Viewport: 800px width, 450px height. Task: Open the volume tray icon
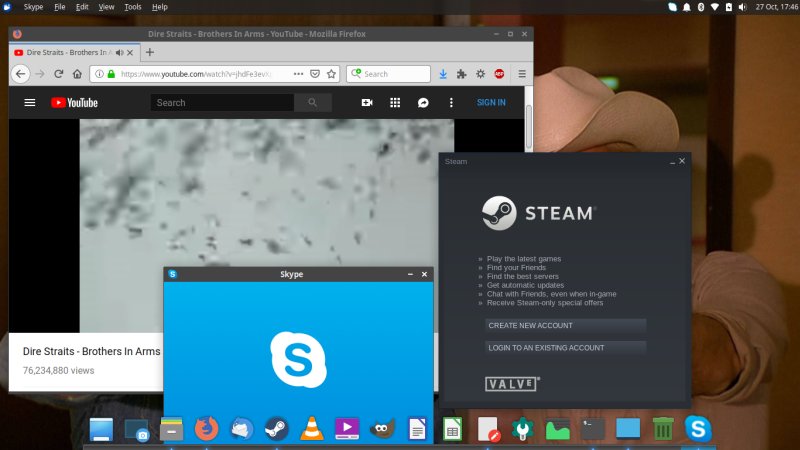(742, 7)
